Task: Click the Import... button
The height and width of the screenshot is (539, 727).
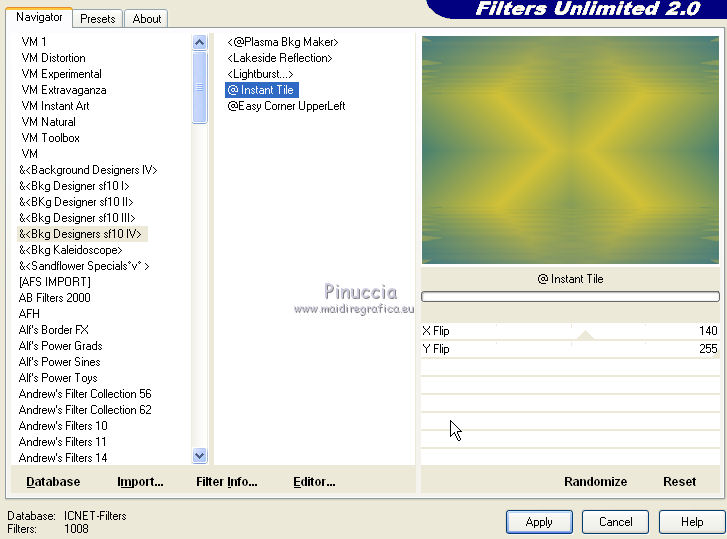Action: point(140,482)
